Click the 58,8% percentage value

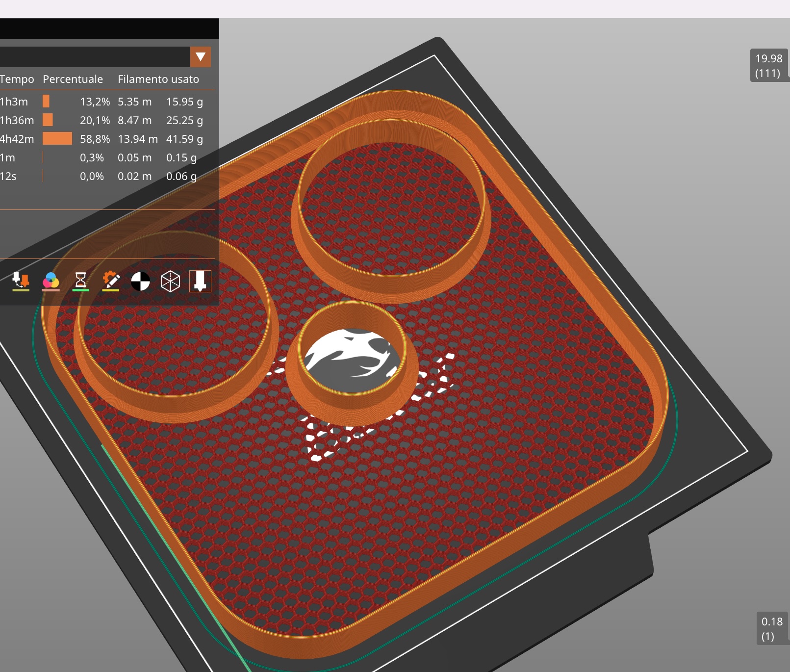tap(95, 139)
